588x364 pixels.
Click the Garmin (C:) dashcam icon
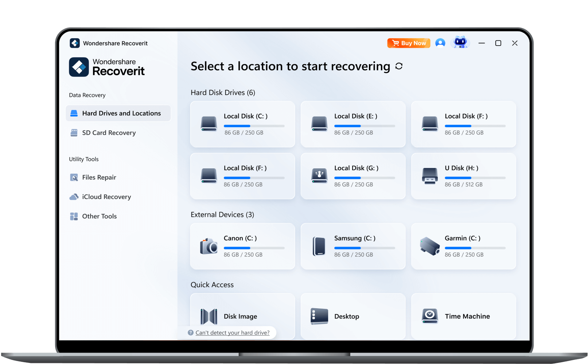coord(430,246)
